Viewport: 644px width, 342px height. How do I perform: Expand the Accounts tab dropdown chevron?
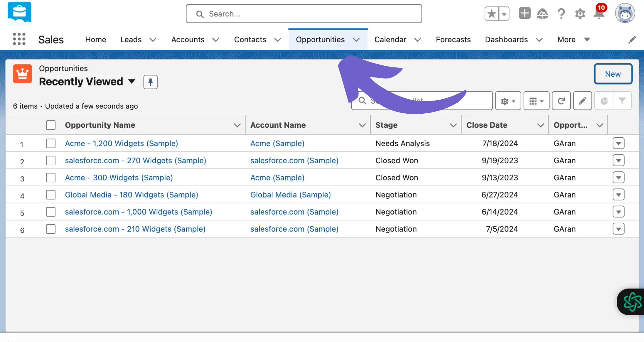(216, 40)
